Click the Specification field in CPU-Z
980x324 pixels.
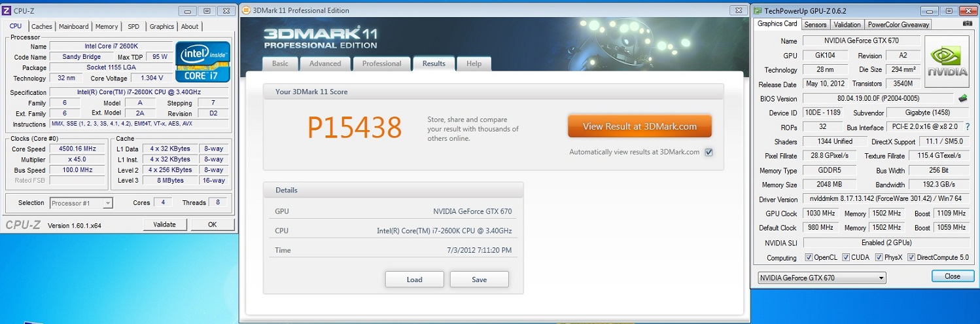pos(139,92)
